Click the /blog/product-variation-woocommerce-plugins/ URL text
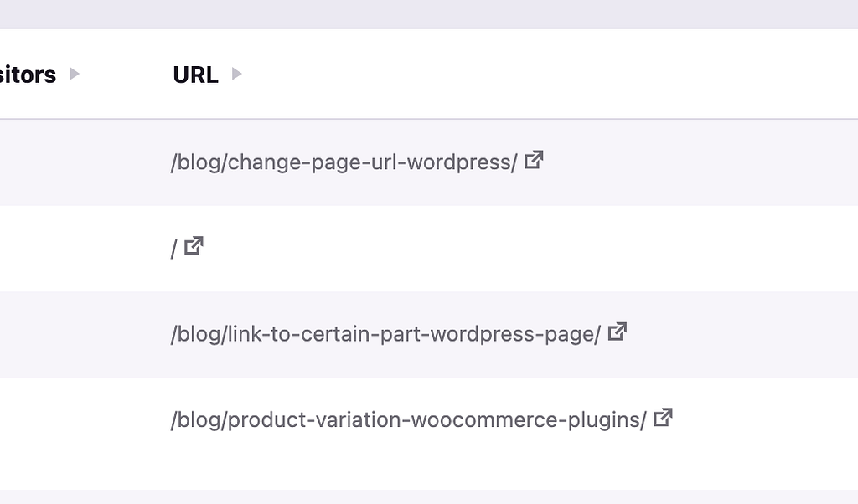Screen dimensions: 858x504 pyautogui.click(x=408, y=419)
